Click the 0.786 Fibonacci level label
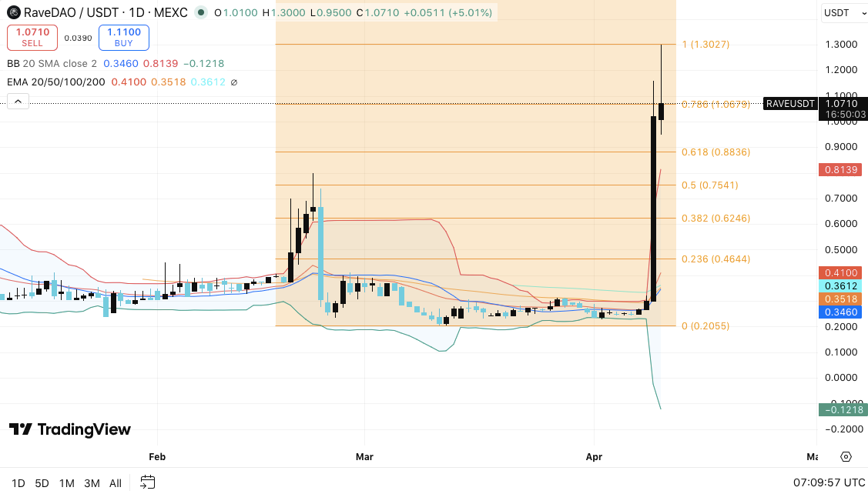 click(x=717, y=103)
